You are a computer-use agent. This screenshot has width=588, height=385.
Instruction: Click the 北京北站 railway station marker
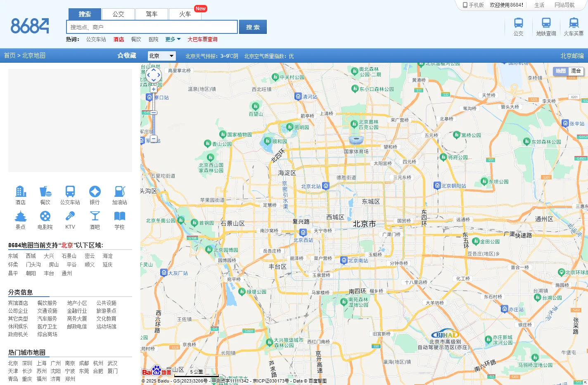326,186
